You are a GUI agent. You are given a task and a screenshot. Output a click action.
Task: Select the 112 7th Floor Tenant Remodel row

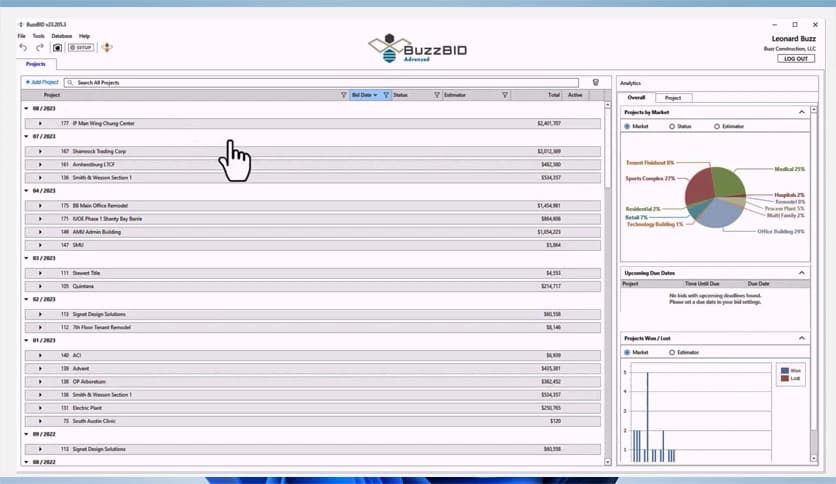pyautogui.click(x=312, y=327)
